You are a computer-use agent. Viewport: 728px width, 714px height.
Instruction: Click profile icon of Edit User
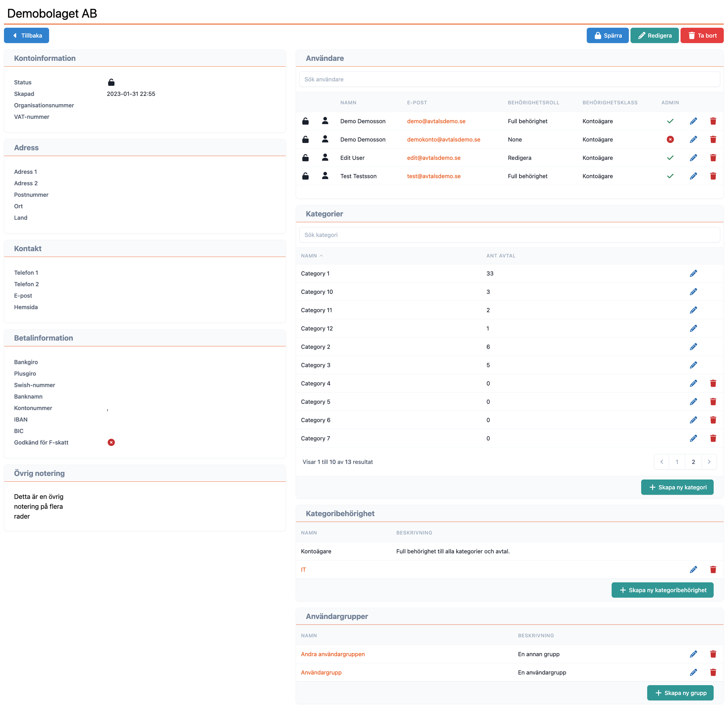(325, 158)
